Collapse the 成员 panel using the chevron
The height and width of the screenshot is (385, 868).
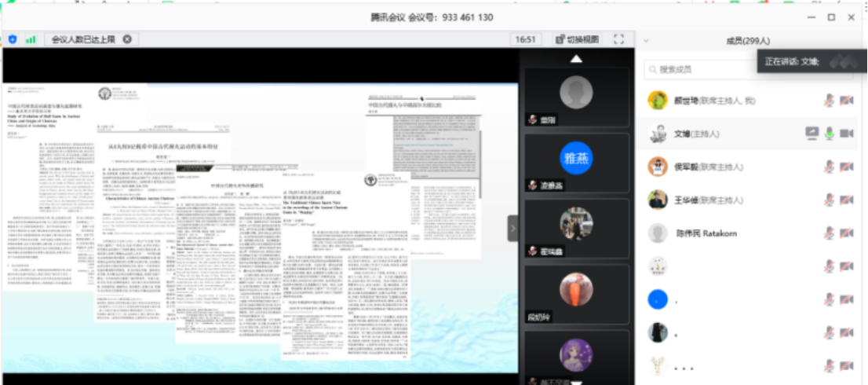tap(645, 40)
